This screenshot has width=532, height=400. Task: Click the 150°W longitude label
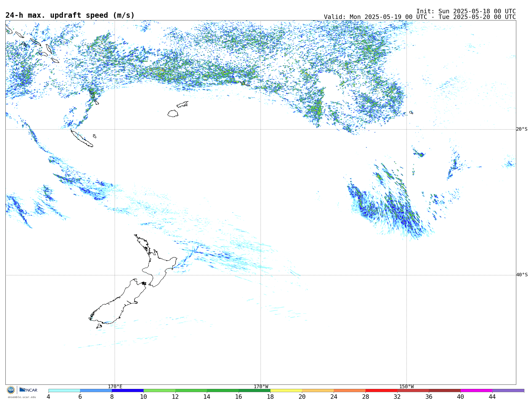(x=407, y=387)
